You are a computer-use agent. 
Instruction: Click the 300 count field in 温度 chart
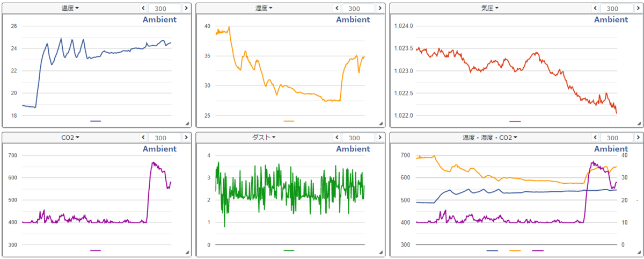tap(165, 9)
